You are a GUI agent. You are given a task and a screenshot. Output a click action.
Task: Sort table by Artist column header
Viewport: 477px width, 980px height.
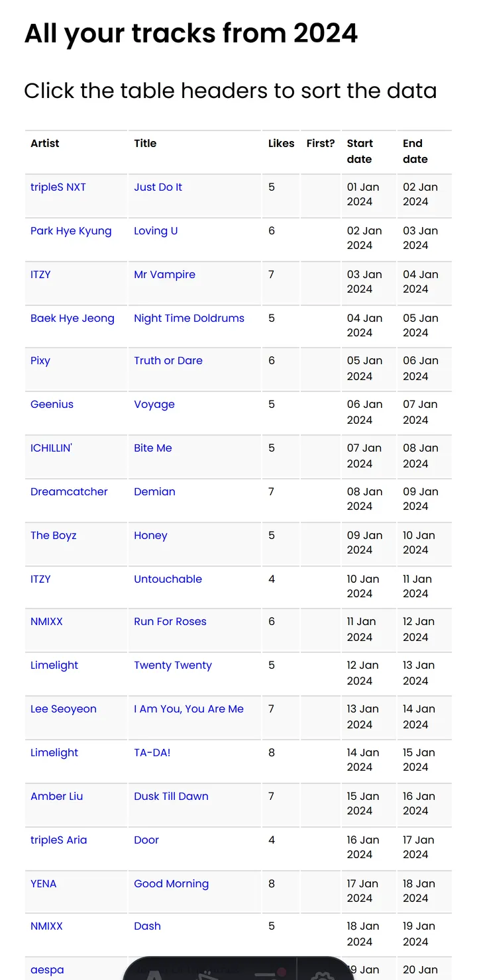point(45,143)
